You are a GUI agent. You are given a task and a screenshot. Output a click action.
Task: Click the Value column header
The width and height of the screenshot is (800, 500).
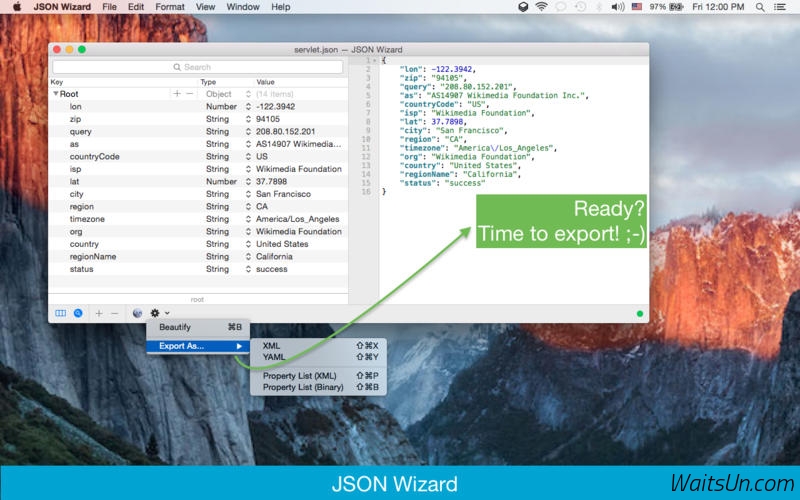click(265, 82)
